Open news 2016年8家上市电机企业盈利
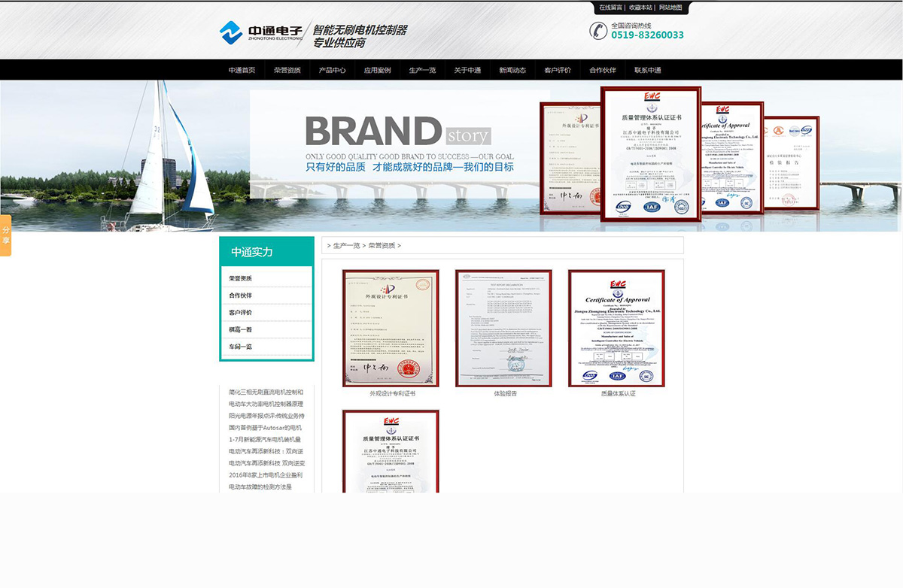Screen dimensions: 903x588 coord(266,475)
